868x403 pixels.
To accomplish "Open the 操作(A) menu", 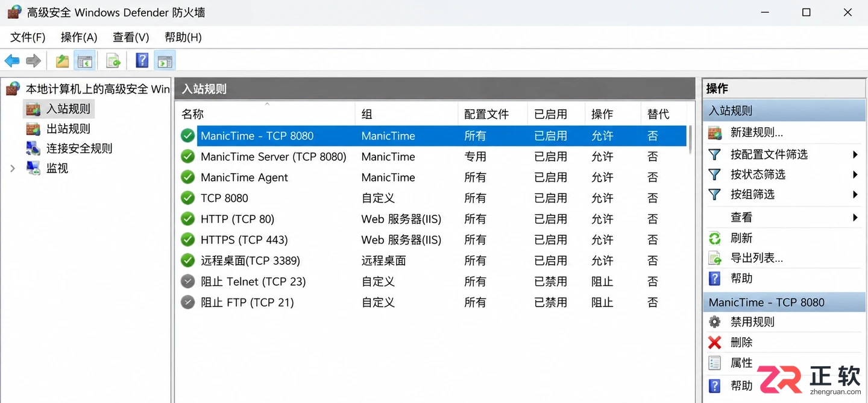I will point(79,37).
